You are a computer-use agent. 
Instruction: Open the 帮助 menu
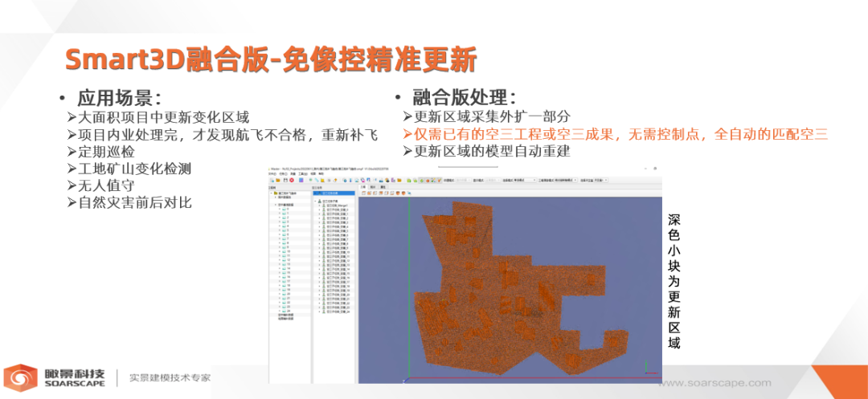click(x=321, y=173)
